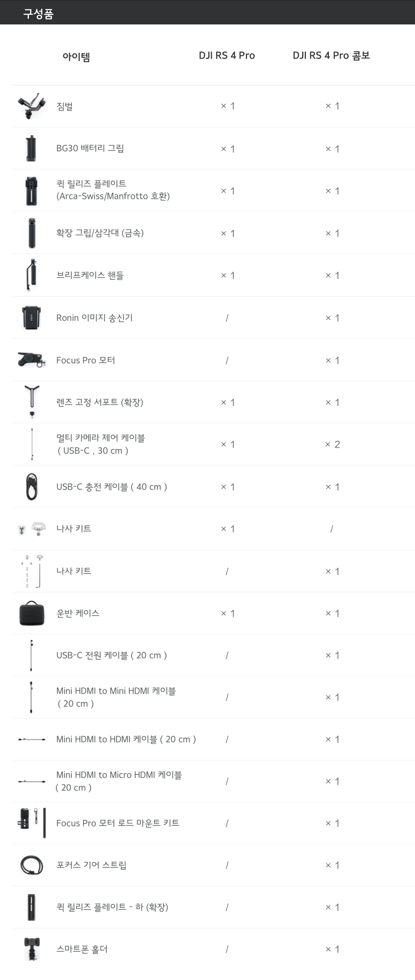Click the gimbal product icon
Image resolution: width=415 pixels, height=980 pixels.
(x=31, y=106)
